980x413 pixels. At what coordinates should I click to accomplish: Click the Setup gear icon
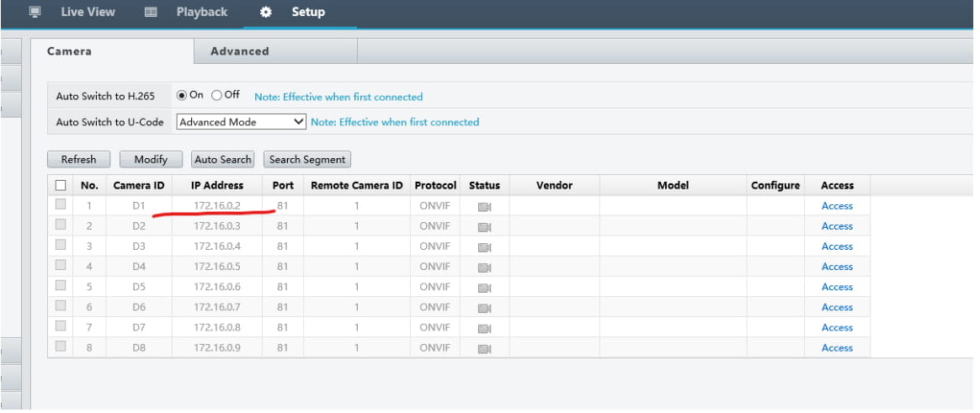click(266, 13)
